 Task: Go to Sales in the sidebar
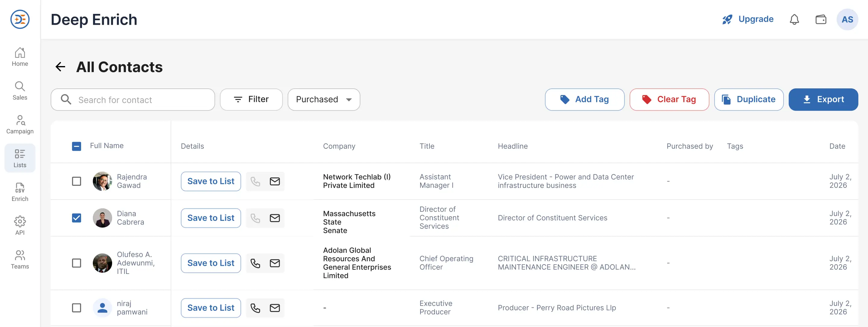20,91
